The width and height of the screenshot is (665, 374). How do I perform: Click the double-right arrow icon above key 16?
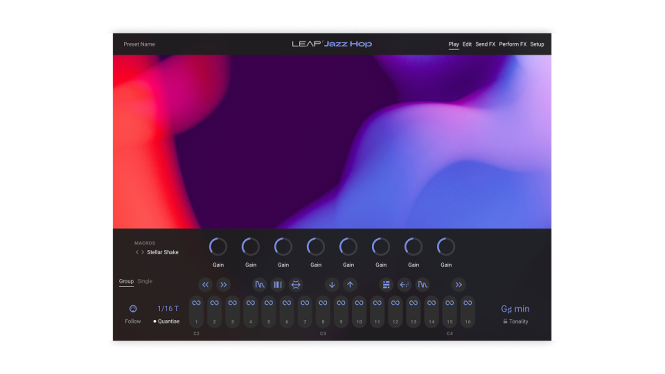(459, 285)
